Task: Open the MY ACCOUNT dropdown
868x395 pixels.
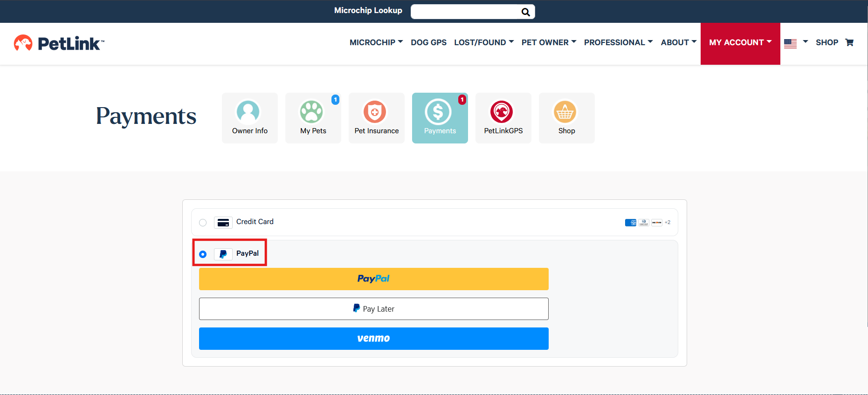Action: [740, 43]
